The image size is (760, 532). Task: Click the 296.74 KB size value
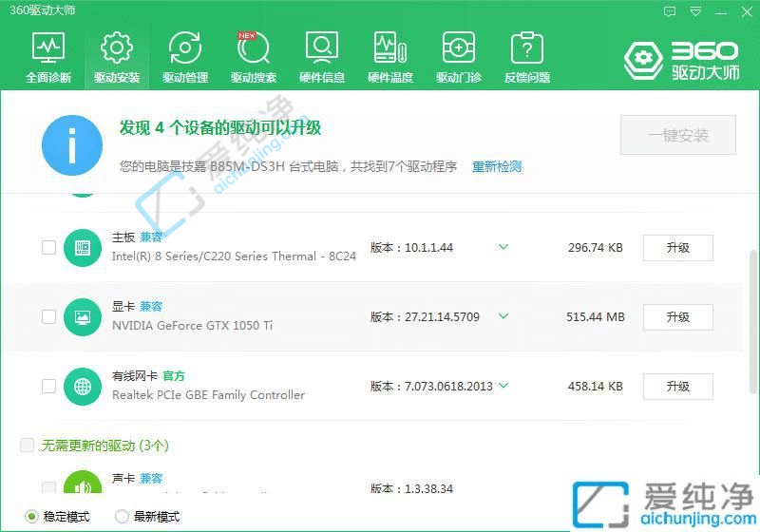point(596,248)
